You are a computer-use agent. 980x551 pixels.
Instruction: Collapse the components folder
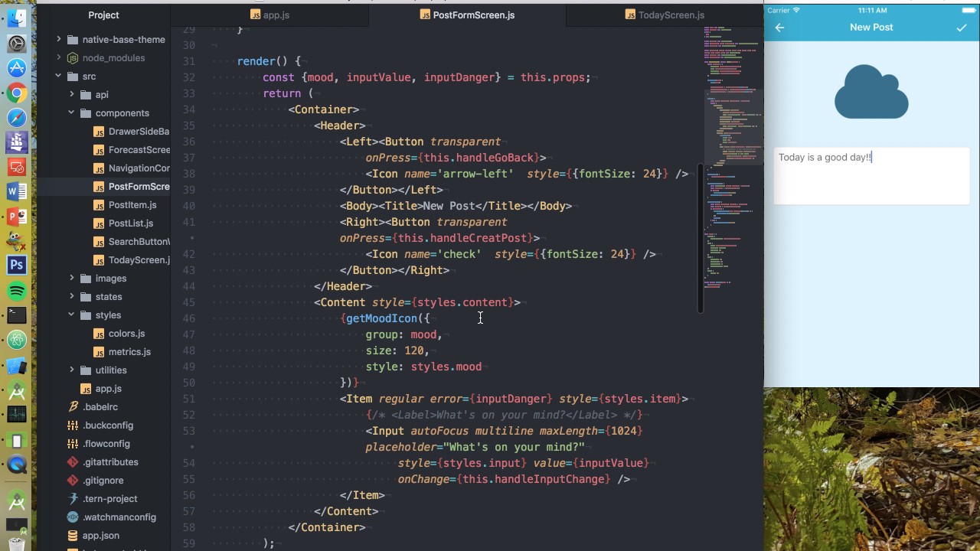(x=71, y=113)
